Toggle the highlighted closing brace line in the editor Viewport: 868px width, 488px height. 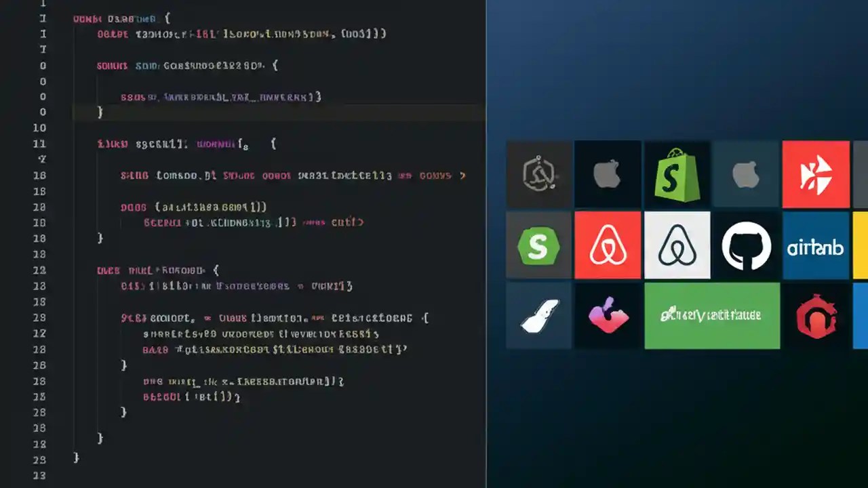[x=100, y=112]
